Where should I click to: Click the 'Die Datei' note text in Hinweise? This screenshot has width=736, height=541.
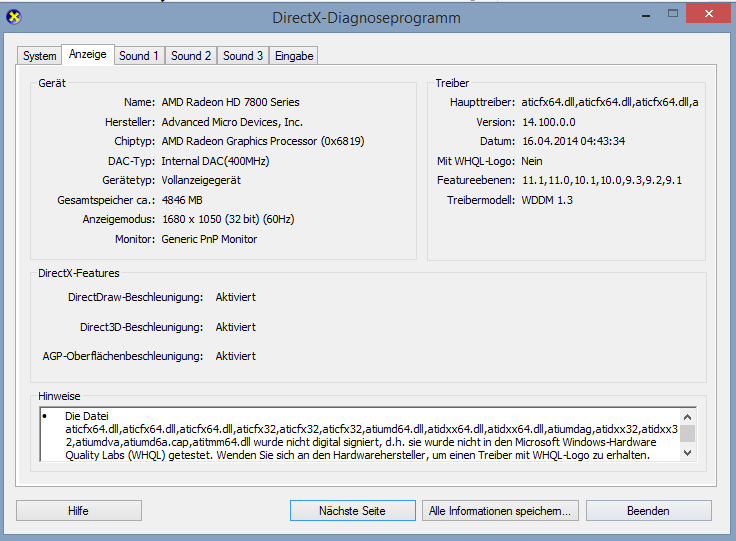tap(87, 416)
